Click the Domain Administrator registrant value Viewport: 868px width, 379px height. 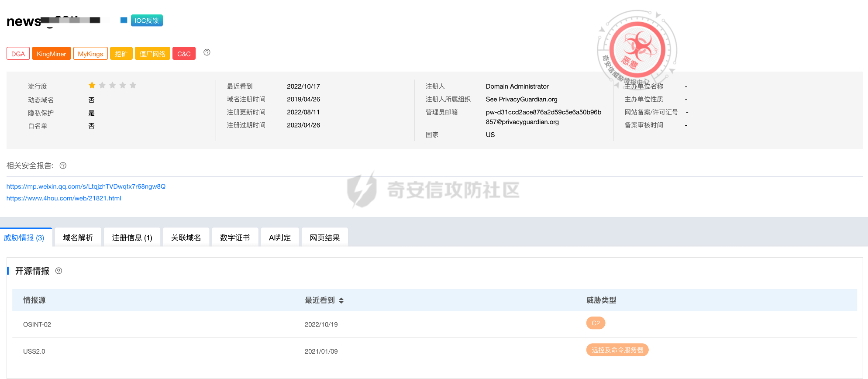(x=517, y=86)
